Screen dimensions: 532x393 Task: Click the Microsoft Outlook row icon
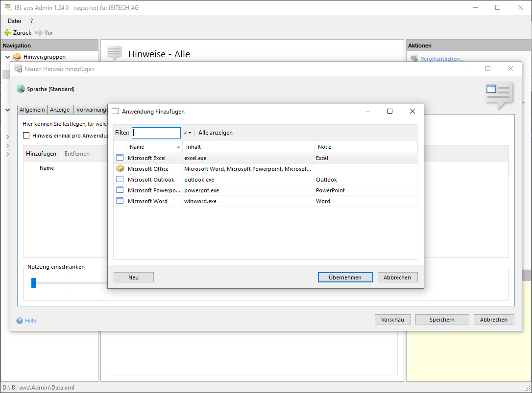point(120,180)
